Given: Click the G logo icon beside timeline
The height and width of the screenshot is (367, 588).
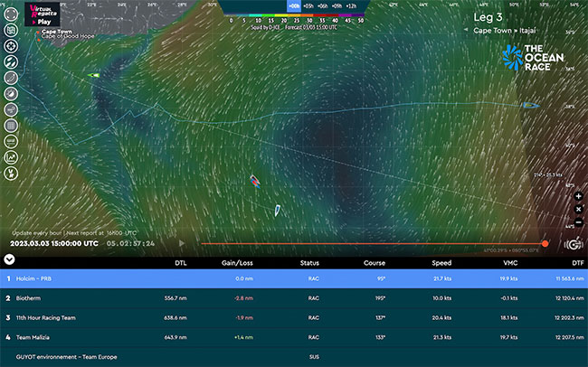Looking at the screenshot, I should [x=573, y=244].
